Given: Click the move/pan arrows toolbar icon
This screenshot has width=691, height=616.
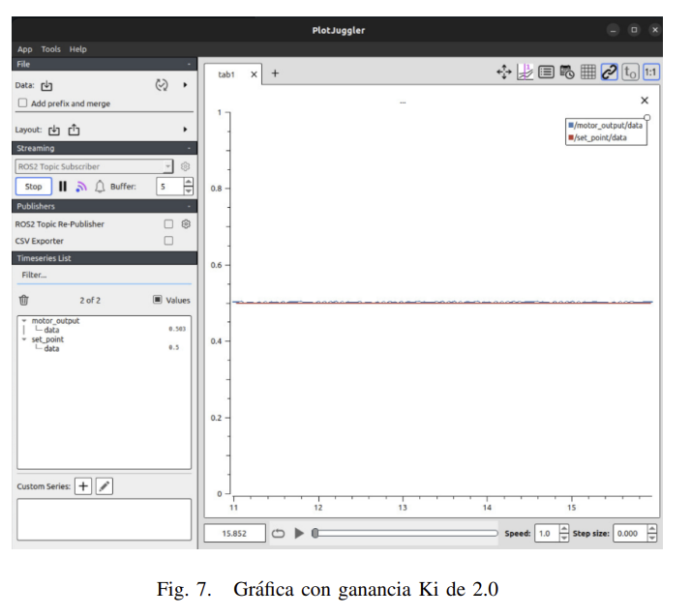Looking at the screenshot, I should 504,72.
